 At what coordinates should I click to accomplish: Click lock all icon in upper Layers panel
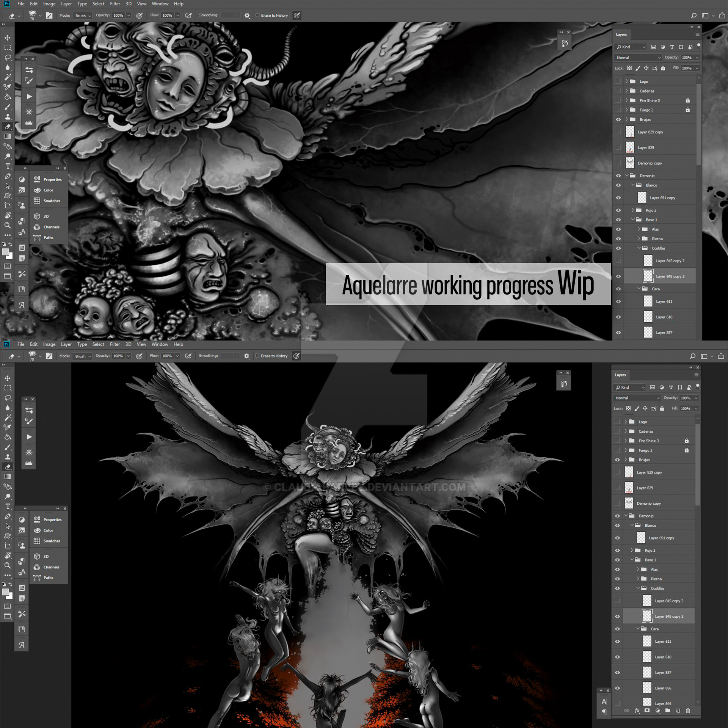click(663, 68)
